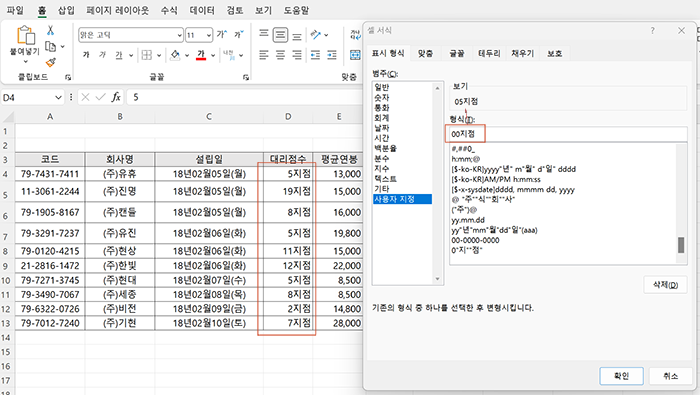
Task: Increase indent in alignment group
Action: (x=332, y=55)
